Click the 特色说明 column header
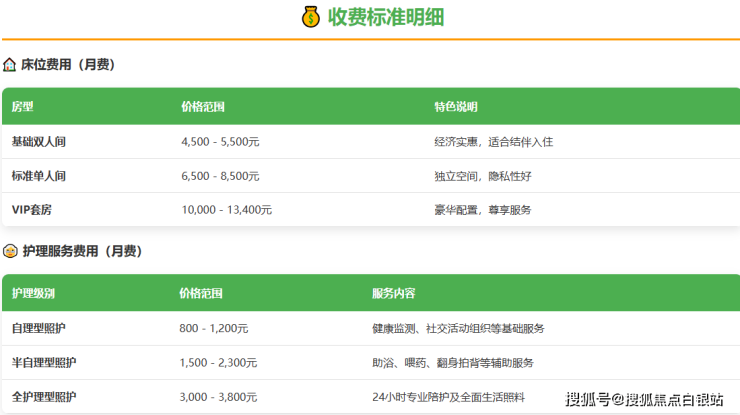 pos(455,106)
